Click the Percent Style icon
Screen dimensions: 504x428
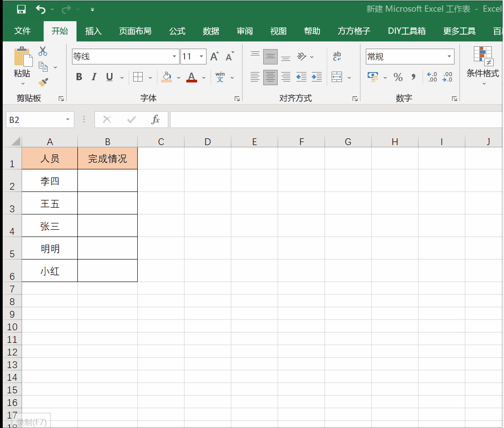click(x=398, y=77)
